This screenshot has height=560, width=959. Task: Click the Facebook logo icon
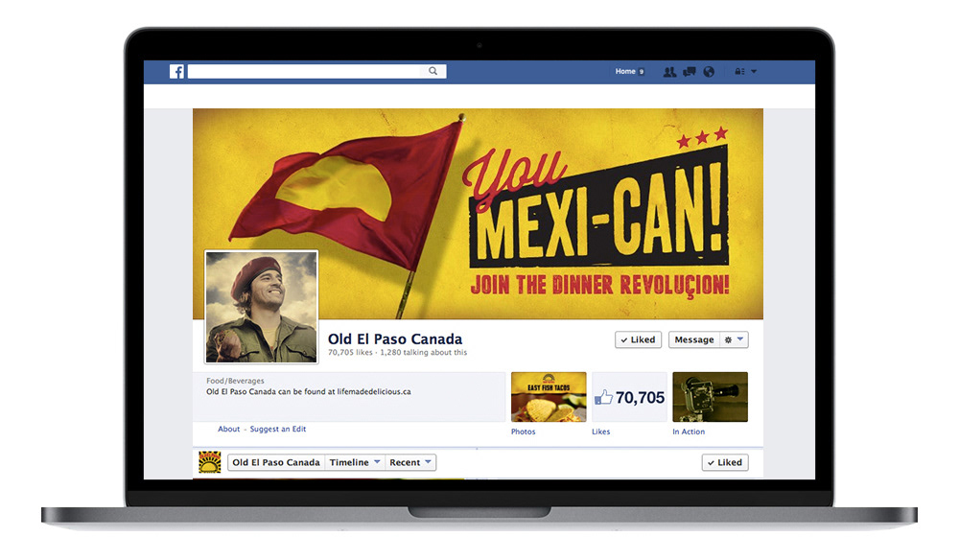tap(176, 72)
